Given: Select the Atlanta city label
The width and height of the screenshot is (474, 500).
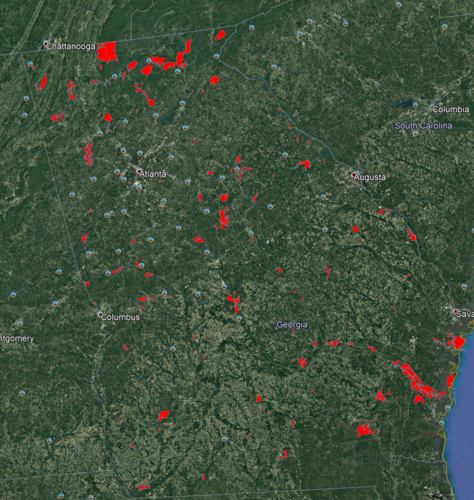Looking at the screenshot, I should [x=153, y=174].
